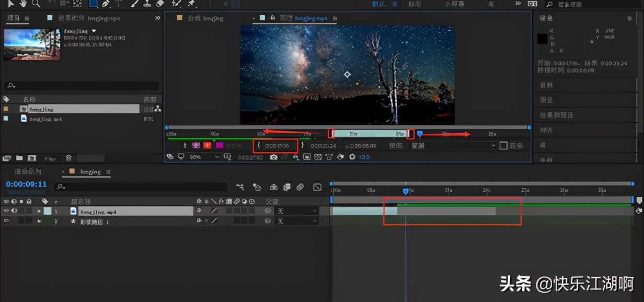644x302 pixels.
Task: Click set out-point bracket in layer viewer
Action: tap(302, 146)
